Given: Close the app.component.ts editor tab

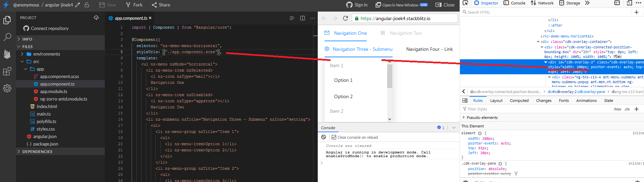Looking at the screenshot, I should click(x=150, y=18).
